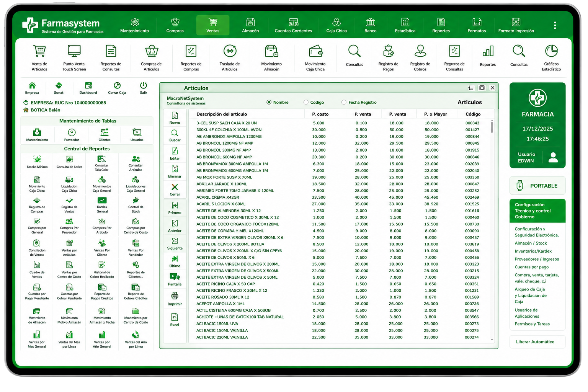Click Imprimir in Artículos toolbar

tap(175, 299)
